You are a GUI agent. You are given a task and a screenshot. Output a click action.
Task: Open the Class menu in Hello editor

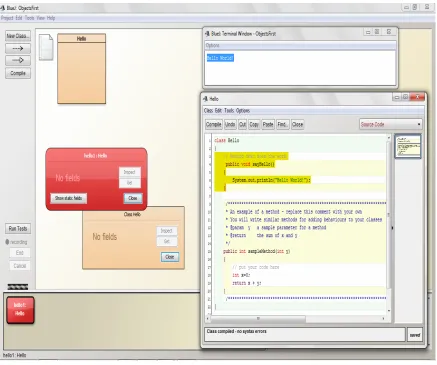(x=208, y=110)
